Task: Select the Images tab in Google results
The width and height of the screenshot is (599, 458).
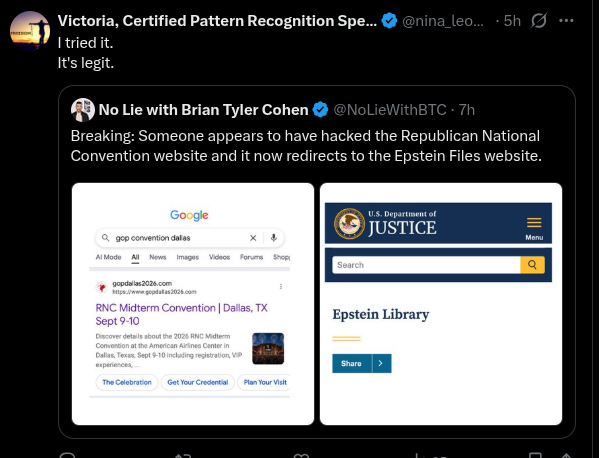Action: pos(188,257)
